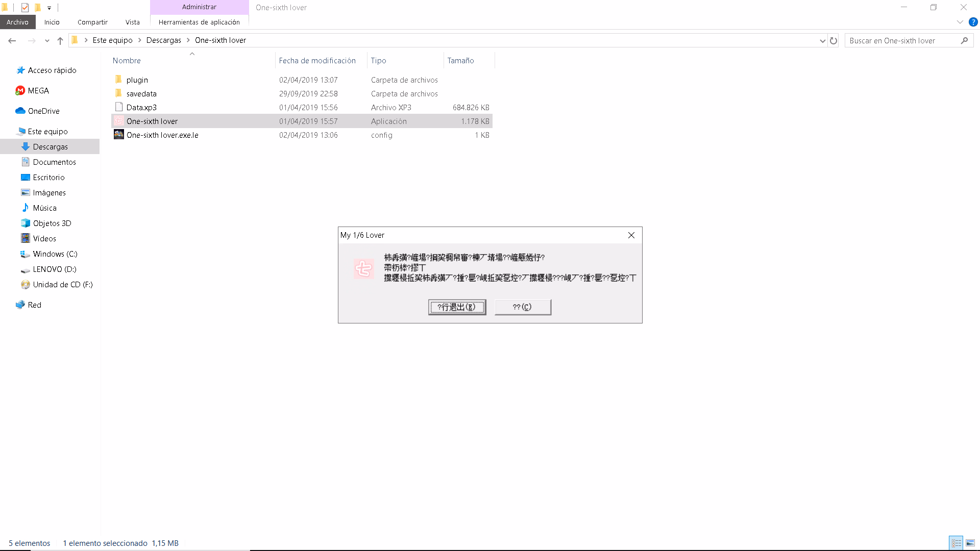Switch to details view in status bar

coord(956,543)
